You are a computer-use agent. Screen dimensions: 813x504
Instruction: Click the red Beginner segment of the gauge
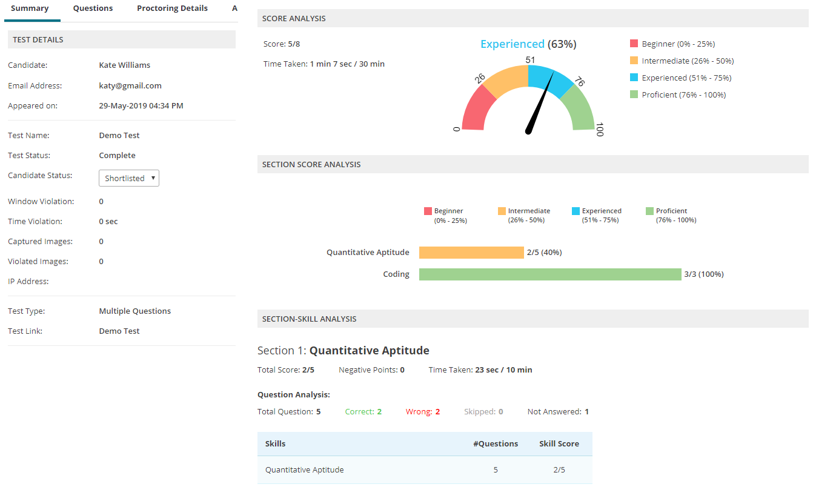(x=475, y=109)
